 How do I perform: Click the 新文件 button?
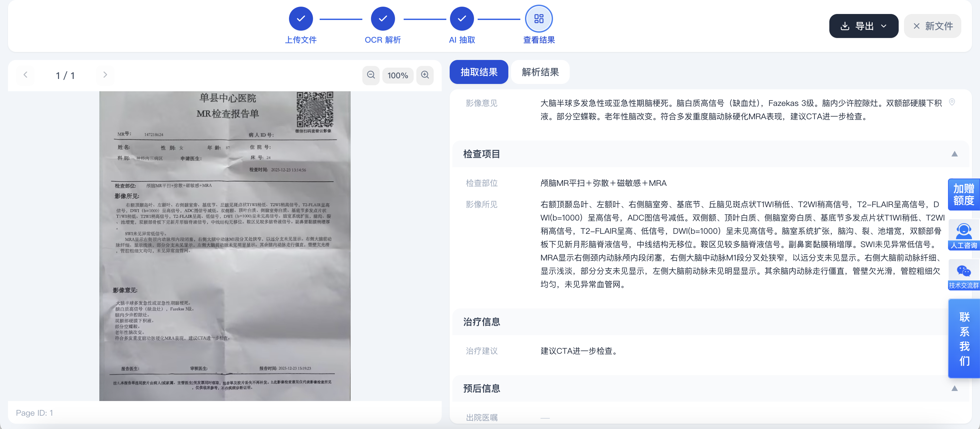[932, 26]
